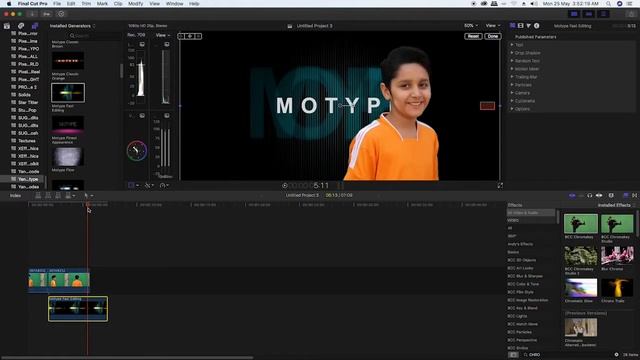Click the insert clip edit icon
Screen dimensions: 640x360
[48, 196]
